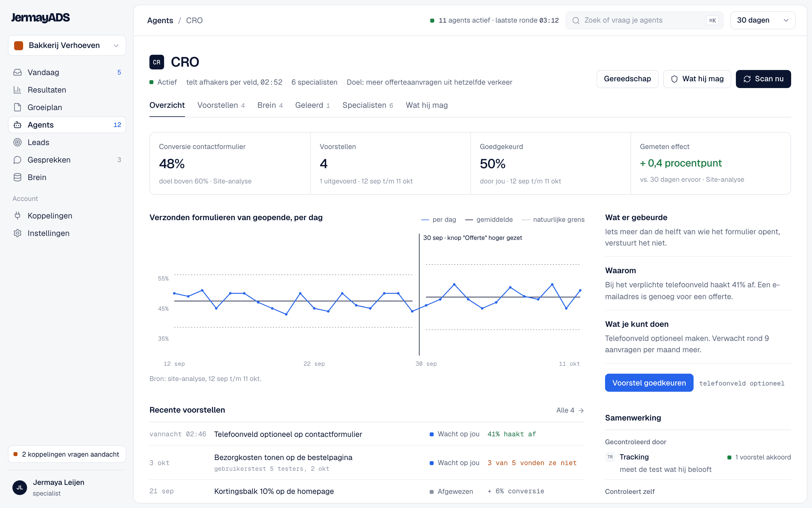812x508 pixels.
Task: Open the Brein tab
Action: point(270,105)
